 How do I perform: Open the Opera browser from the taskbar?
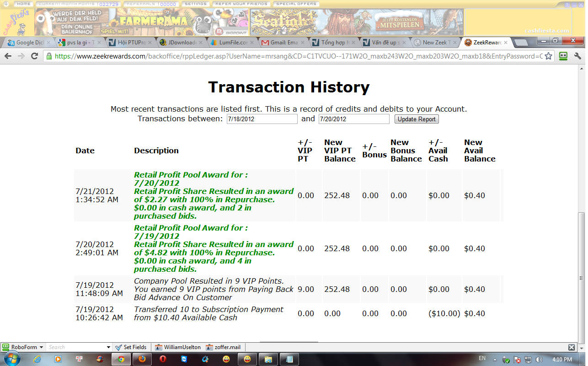coord(163,359)
